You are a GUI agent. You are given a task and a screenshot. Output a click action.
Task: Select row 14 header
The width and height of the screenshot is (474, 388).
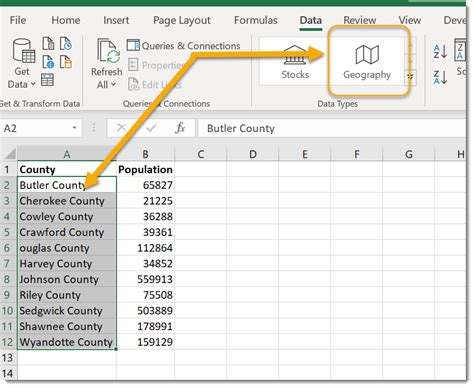[7, 373]
